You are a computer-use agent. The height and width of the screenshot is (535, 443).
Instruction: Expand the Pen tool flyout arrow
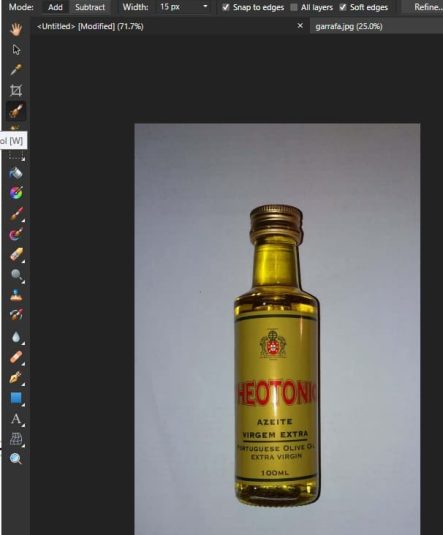pos(24,384)
